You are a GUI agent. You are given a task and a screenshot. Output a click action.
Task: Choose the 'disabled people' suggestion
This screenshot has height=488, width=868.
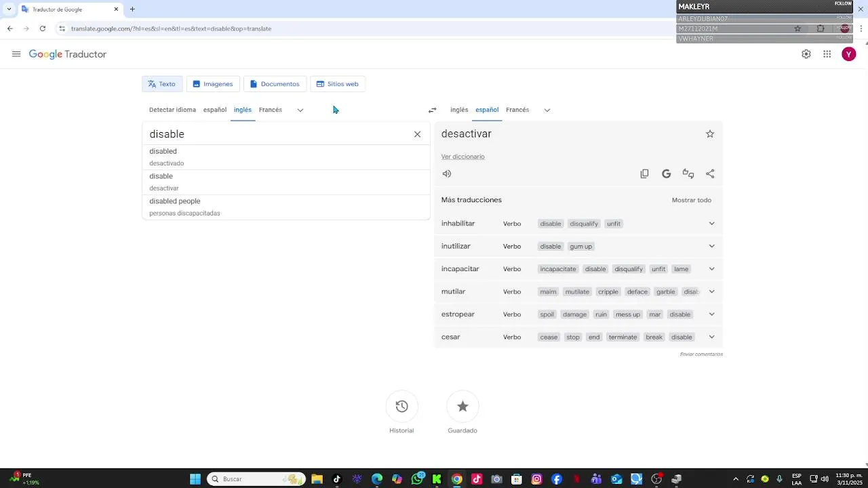286,207
